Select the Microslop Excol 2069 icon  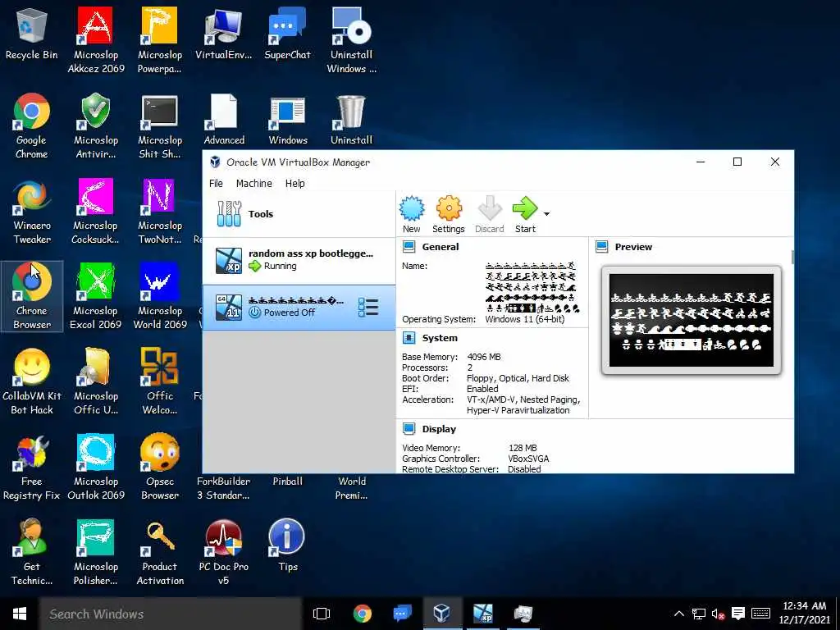coord(96,297)
